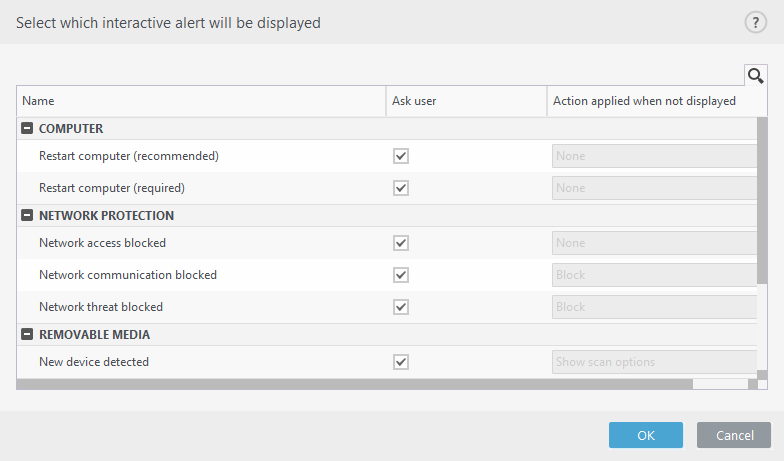
Task: Click the horizontal scrollbar thumb
Action: coord(354,384)
